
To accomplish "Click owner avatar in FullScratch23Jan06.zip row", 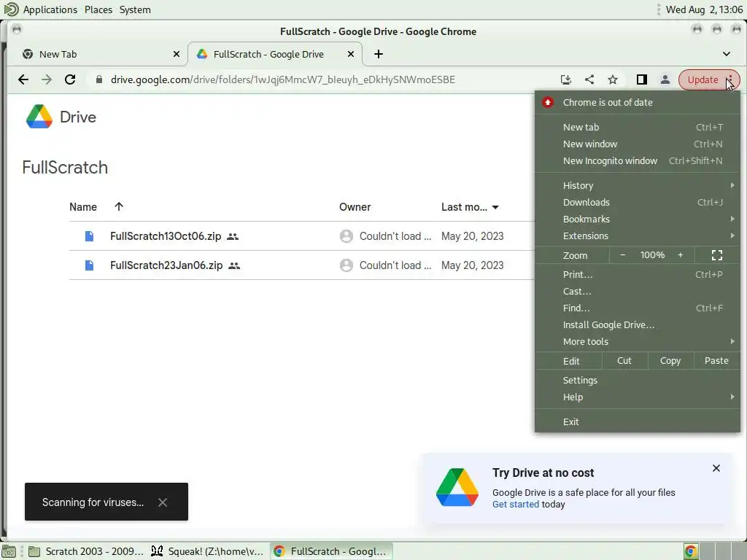I will click(347, 265).
